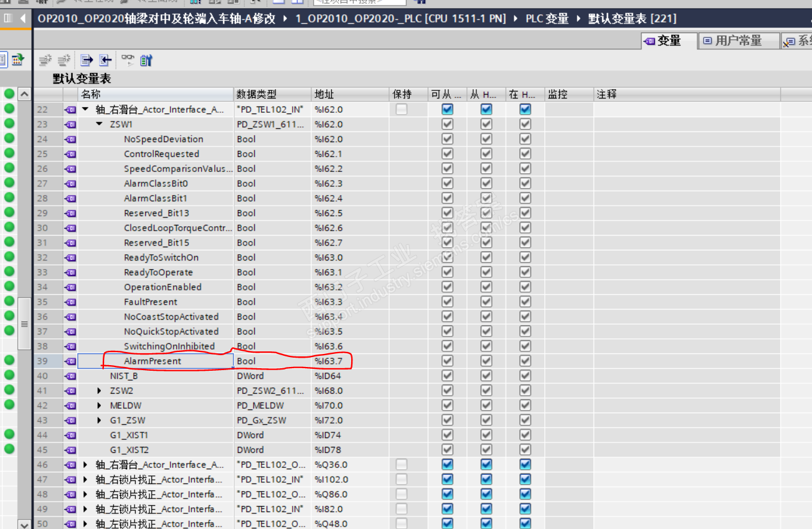Image resolution: width=812 pixels, height=529 pixels.
Task: Expand the row 46 轴_右滑台 output structure
Action: coord(85,465)
